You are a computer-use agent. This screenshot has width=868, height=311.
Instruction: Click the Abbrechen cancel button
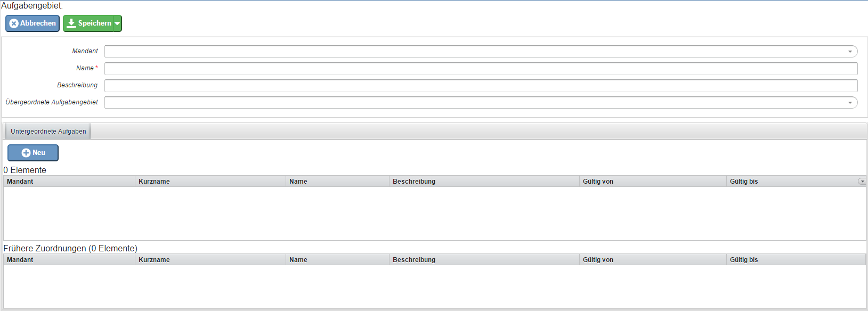33,23
